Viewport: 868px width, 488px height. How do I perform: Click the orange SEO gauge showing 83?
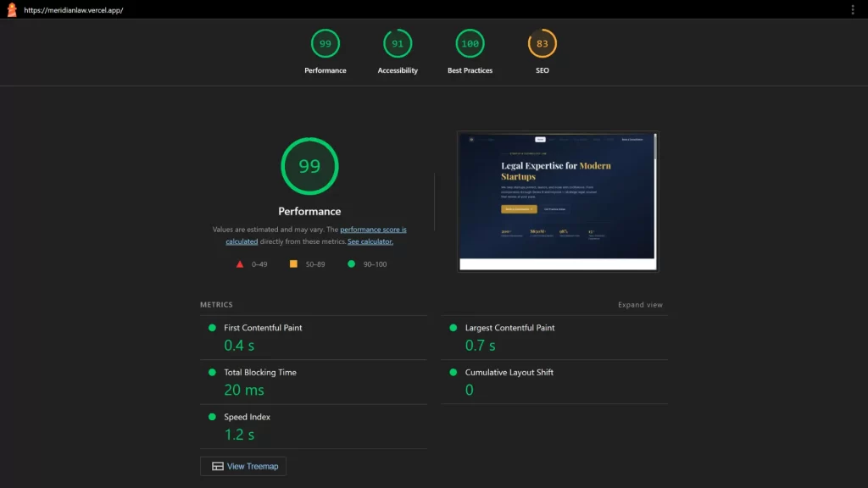point(542,42)
